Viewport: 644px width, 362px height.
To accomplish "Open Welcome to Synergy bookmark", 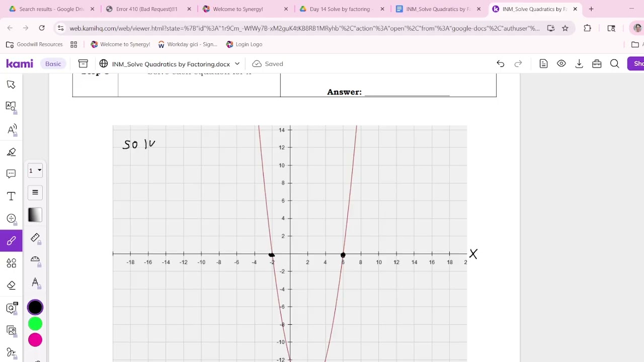I will 120,44.
